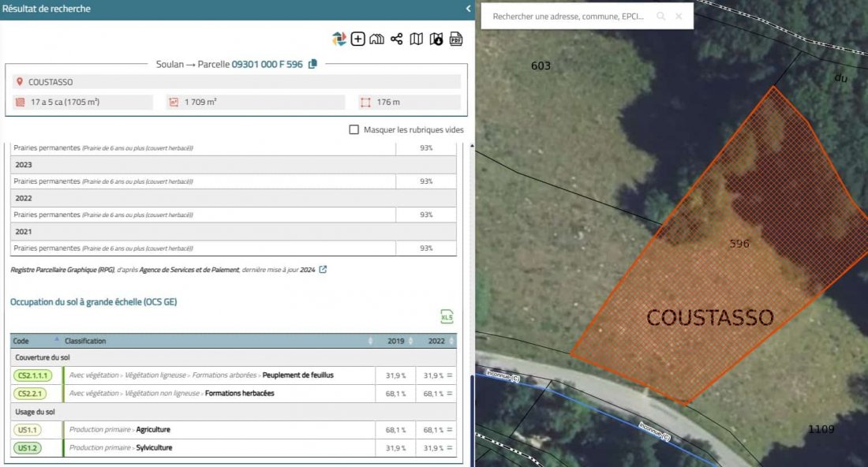Screen dimensions: 868x467
Task: Clear the search box with the X
Action: 679,16
